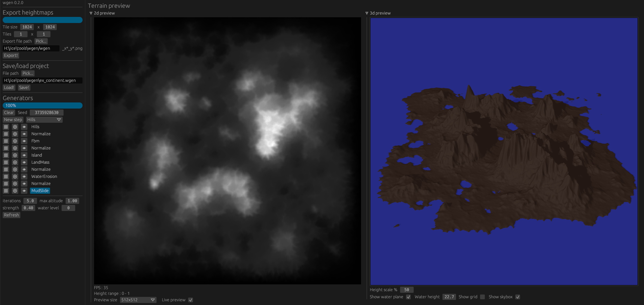Delete the Normalize step directly below LandMass
644x305 pixels.
(x=15, y=169)
